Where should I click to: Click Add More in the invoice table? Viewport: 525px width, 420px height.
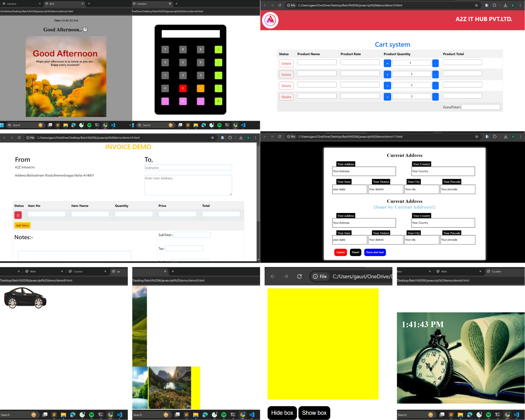[22, 225]
